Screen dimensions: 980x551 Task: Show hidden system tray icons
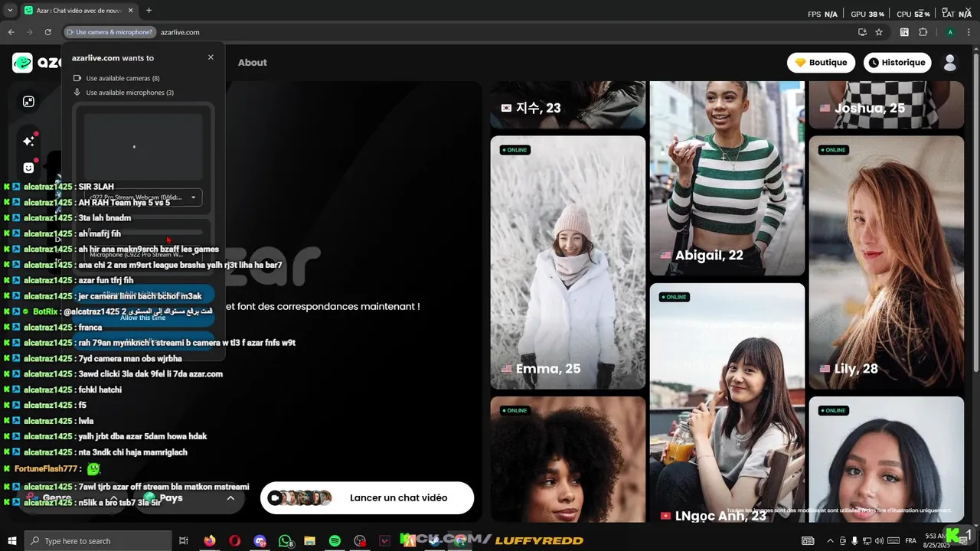829,541
